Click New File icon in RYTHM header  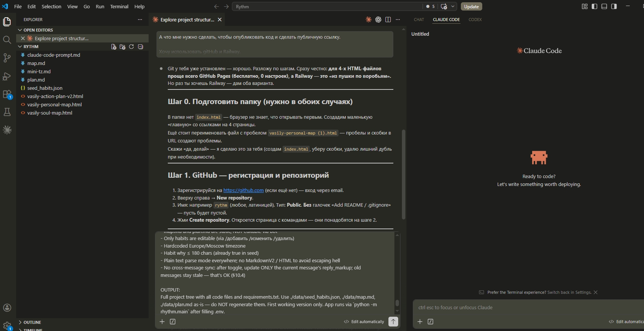click(114, 47)
